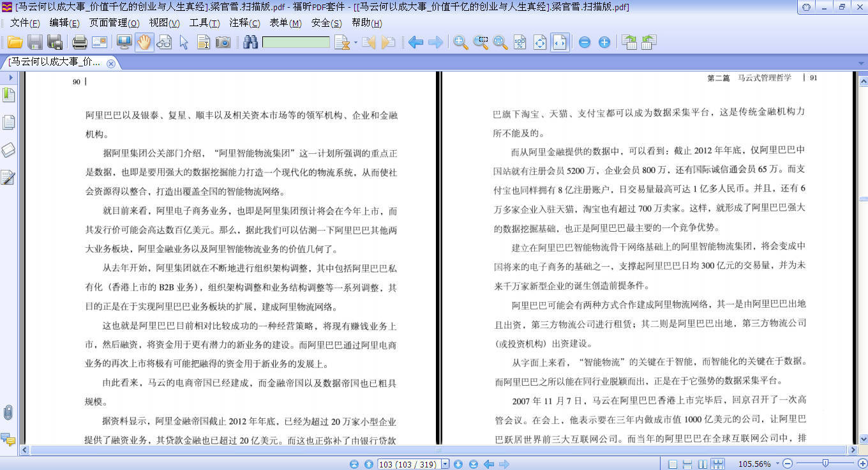868x470 pixels.
Task: Go to previous page button
Action: 368,464
